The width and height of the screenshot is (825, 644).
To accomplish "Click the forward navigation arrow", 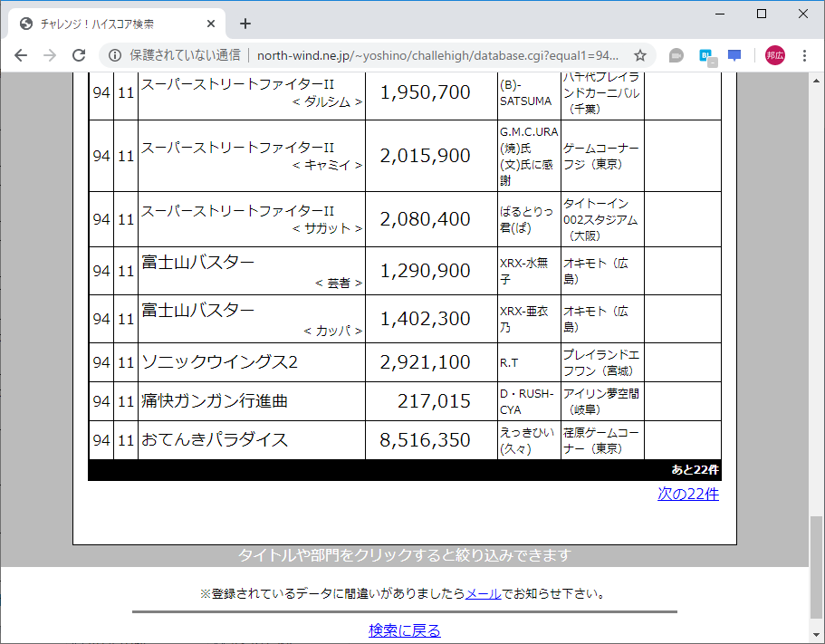I will (x=49, y=55).
